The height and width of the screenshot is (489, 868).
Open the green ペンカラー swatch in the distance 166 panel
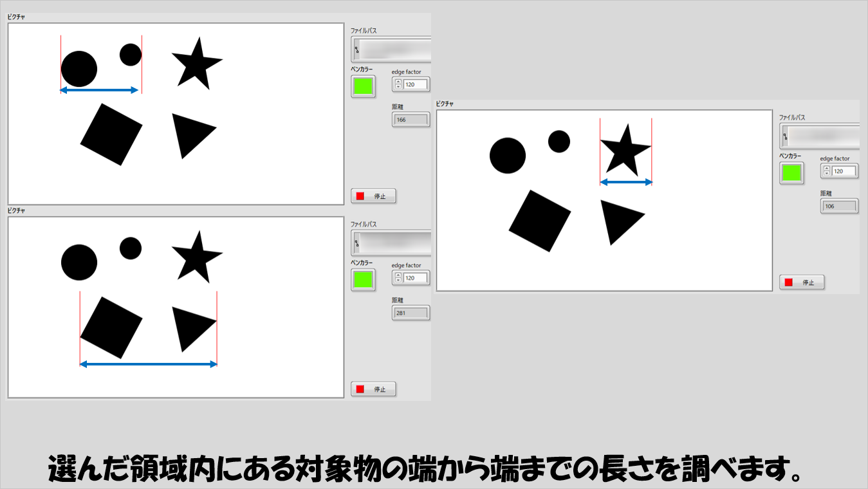(363, 86)
